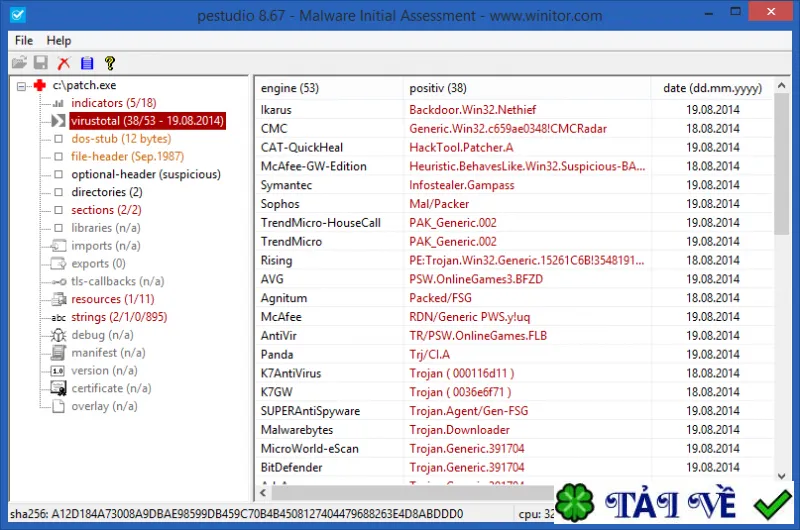Click Packed/FSG detection by Agnitum

tap(440, 298)
